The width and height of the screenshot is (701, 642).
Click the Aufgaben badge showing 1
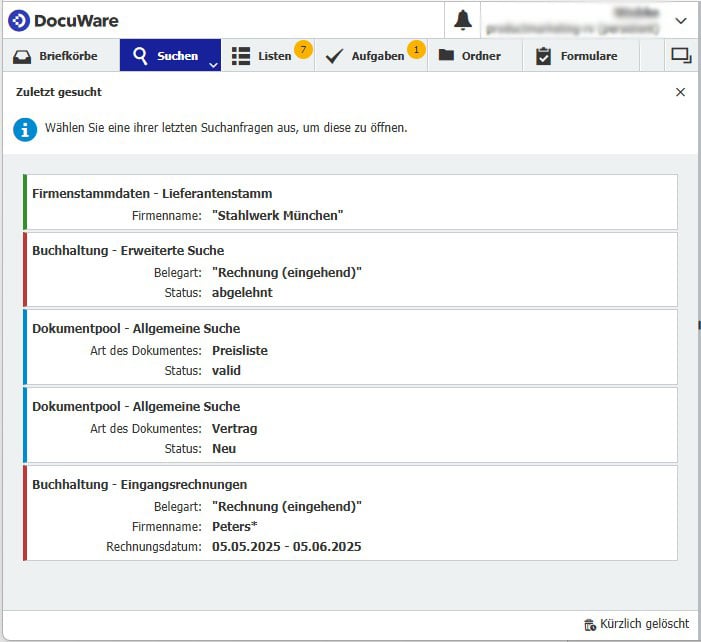click(416, 49)
